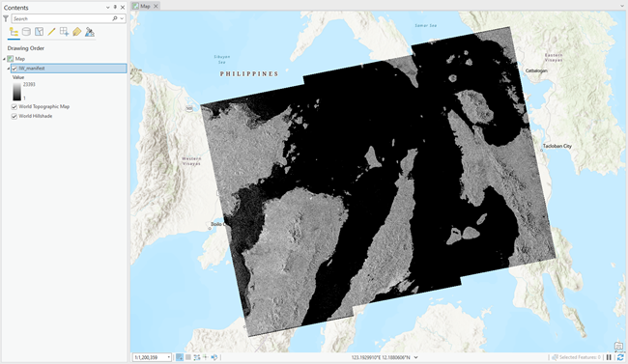Click the coordinate readout in status bar
Image resolution: width=628 pixels, height=364 pixels.
click(x=381, y=357)
